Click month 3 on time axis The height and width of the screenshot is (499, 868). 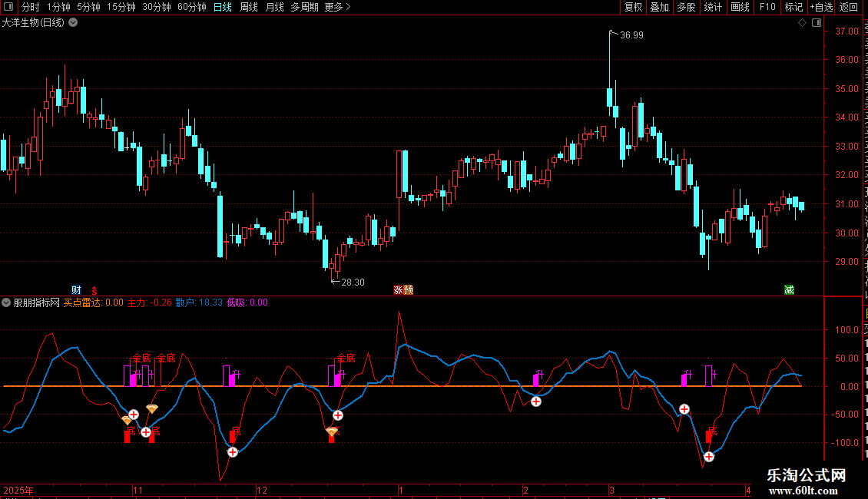[611, 490]
